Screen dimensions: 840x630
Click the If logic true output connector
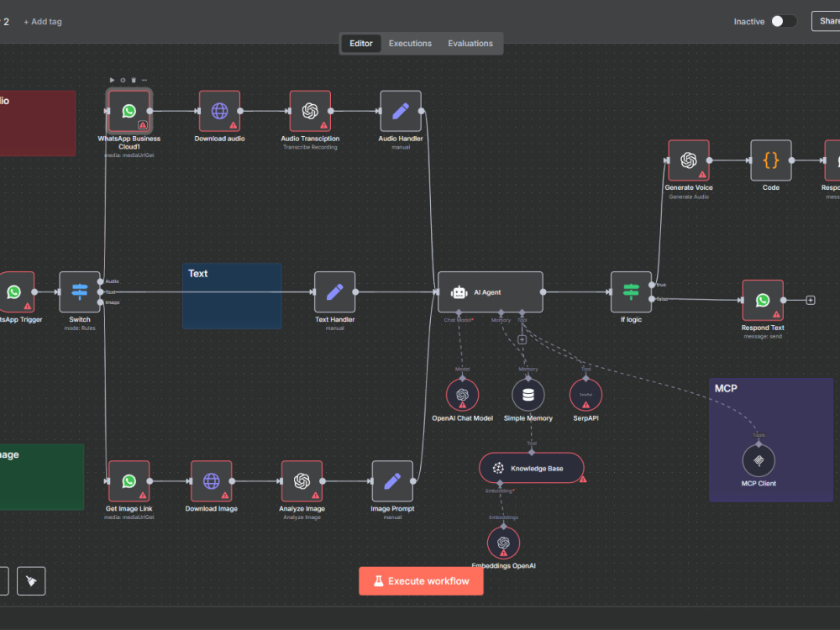pyautogui.click(x=652, y=285)
